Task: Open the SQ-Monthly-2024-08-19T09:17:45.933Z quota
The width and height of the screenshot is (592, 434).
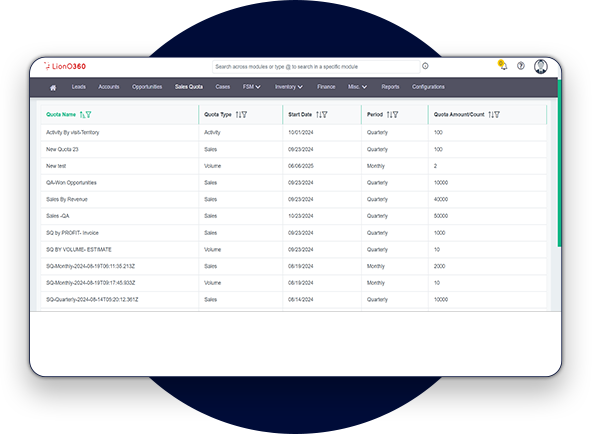Action: pyautogui.click(x=90, y=283)
